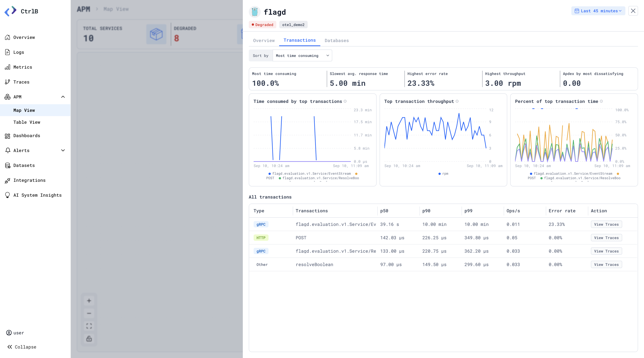Select Table View in the APM submenu

[27, 122]
